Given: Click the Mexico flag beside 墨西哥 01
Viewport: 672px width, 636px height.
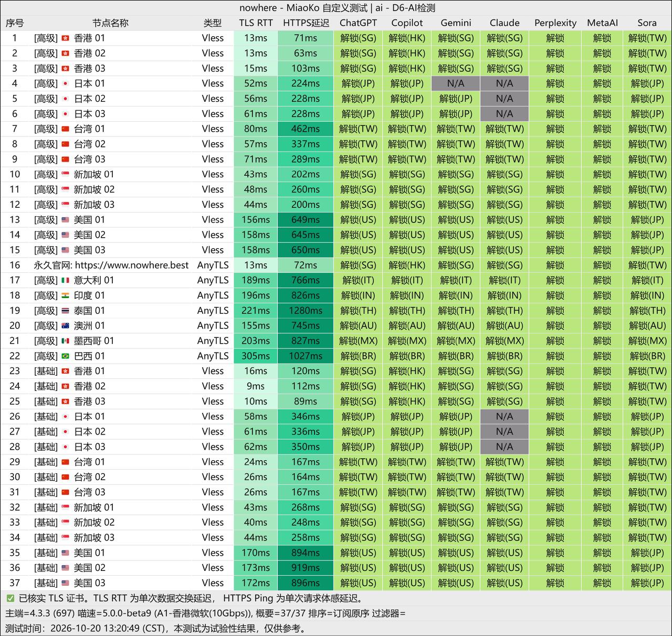Looking at the screenshot, I should pyautogui.click(x=66, y=341).
